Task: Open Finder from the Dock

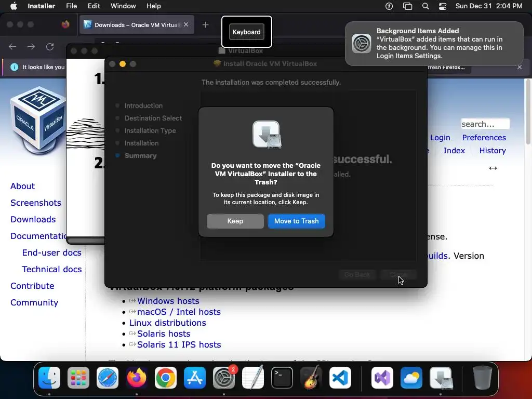Action: point(49,378)
